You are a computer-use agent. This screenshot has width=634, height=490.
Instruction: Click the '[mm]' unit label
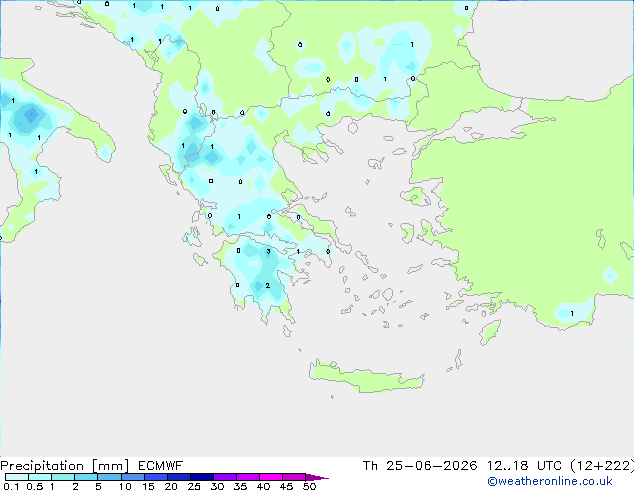tap(111, 466)
